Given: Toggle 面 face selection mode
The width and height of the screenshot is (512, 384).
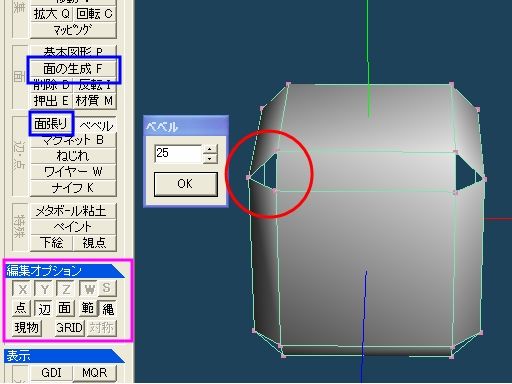Looking at the screenshot, I should click(65, 308).
